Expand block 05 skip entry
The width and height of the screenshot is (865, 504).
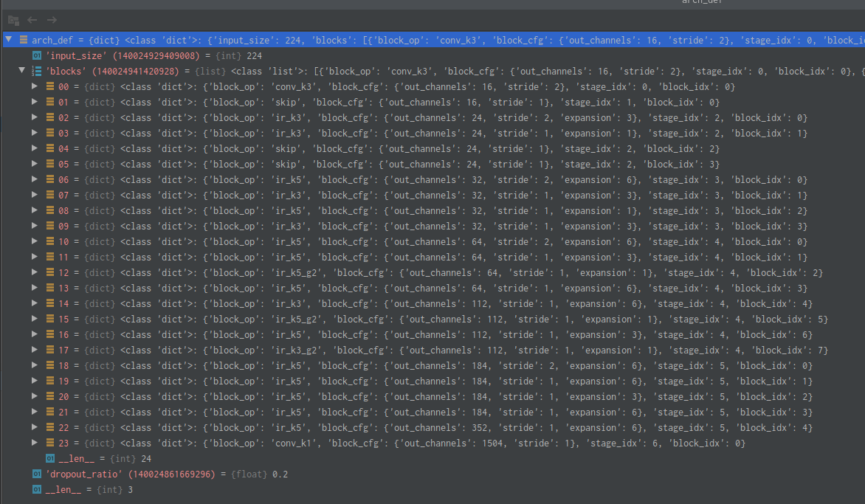pyautogui.click(x=34, y=163)
